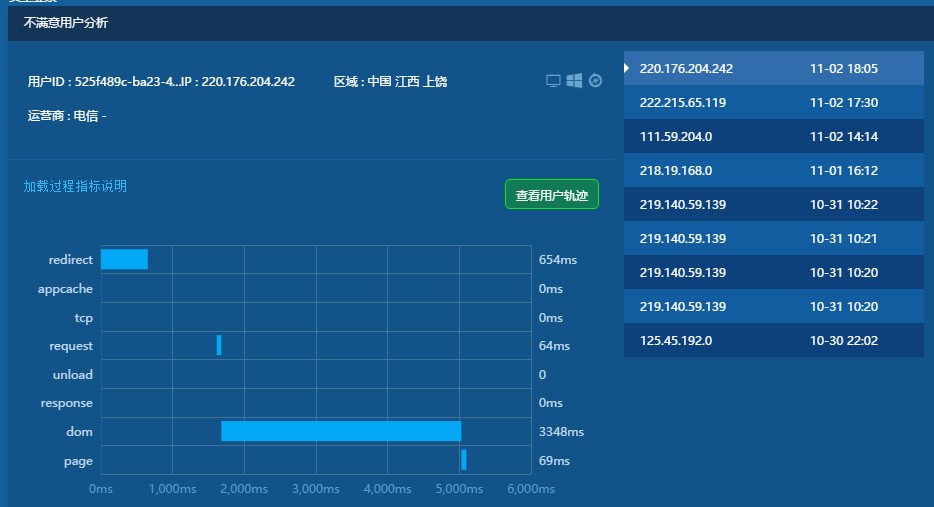
Task: Click the 3348ms dom value
Action: pos(561,431)
